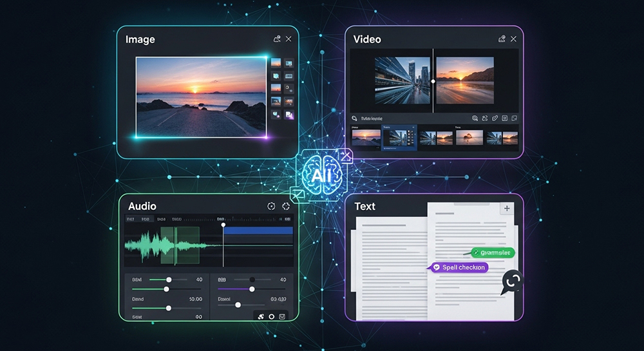
Task: Click the share icon in the Image panel
Action: tap(277, 39)
